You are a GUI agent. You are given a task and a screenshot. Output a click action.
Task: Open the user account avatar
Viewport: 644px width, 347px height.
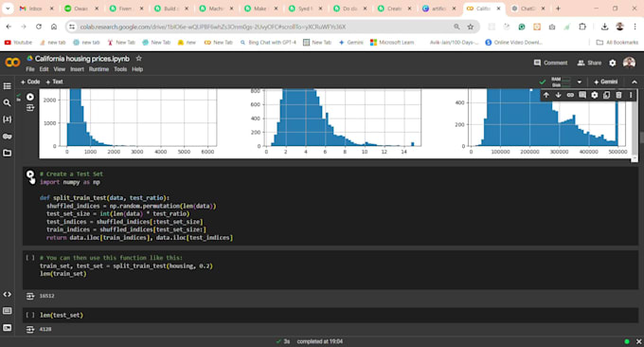click(629, 63)
